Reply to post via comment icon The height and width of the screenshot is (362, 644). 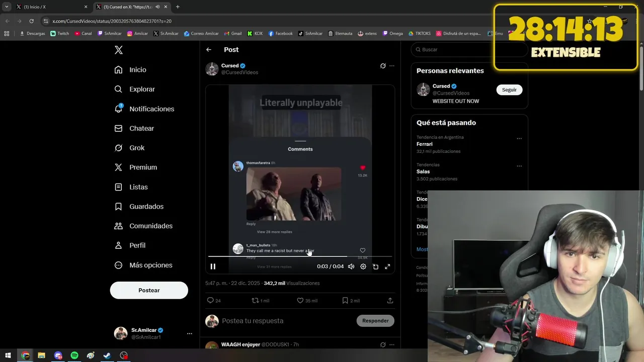click(214, 301)
